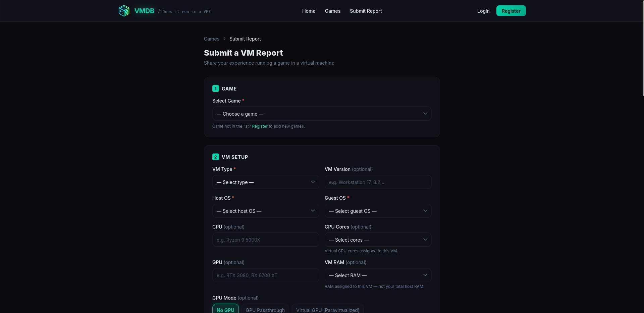644x313 pixels.
Task: Click the inline Register link to add games
Action: tap(260, 126)
